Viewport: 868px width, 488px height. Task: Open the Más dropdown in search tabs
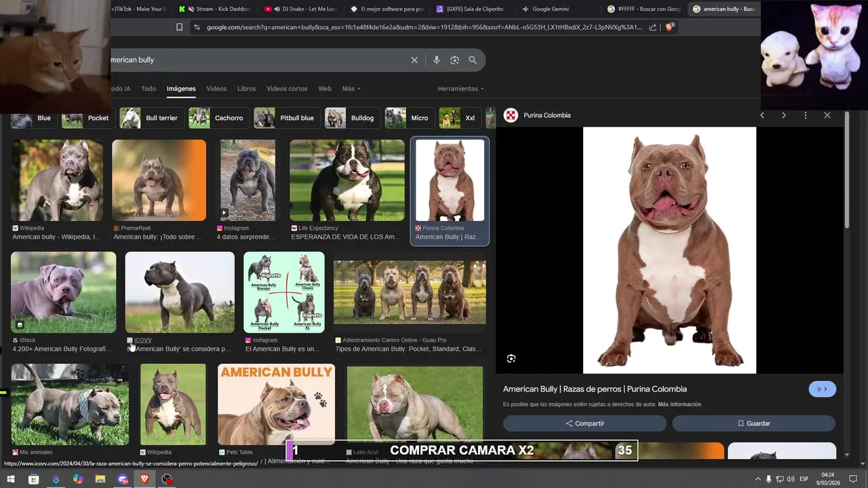tap(351, 89)
